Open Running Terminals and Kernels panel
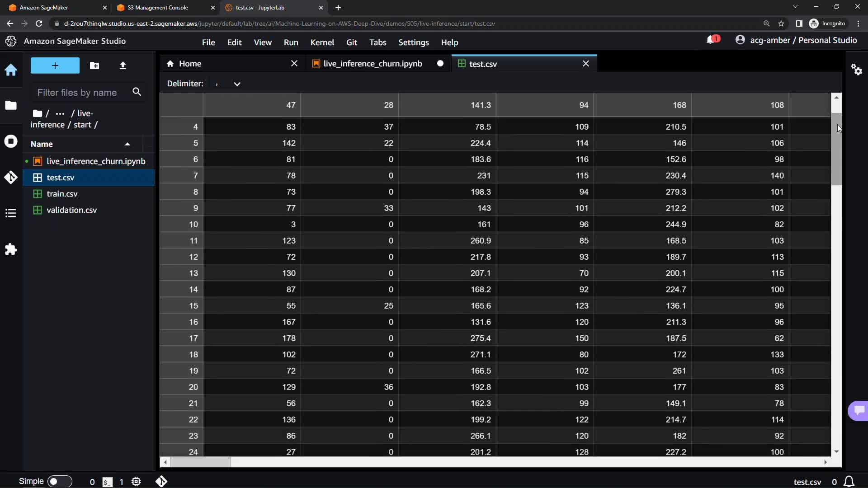The image size is (868, 488). pos(11,141)
